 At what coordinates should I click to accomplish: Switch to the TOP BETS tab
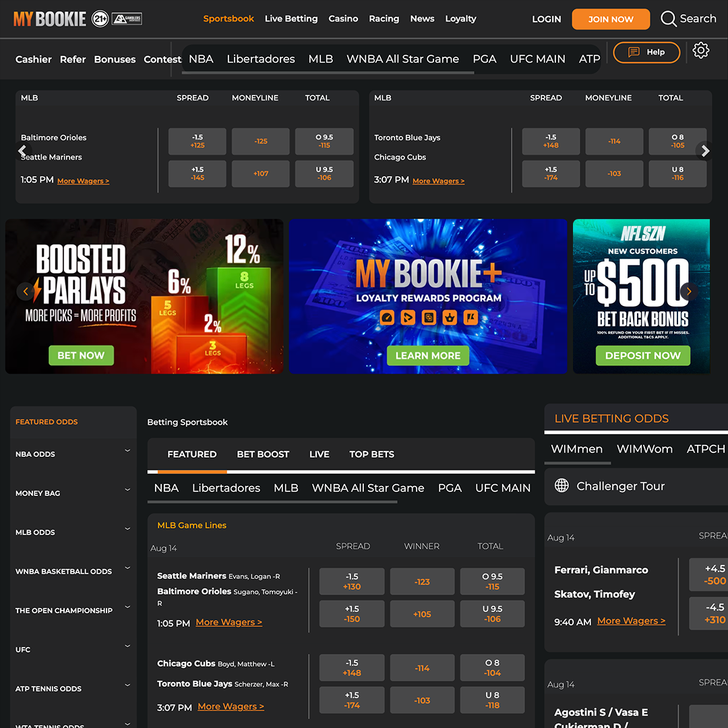pyautogui.click(x=371, y=454)
